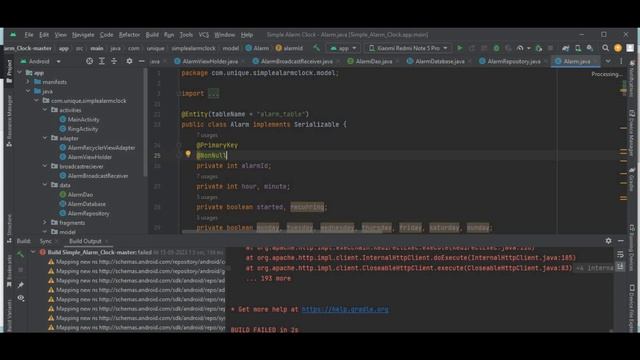Screen dimensions: 640x360
Task: Click the Project panel vertical scrollbar
Action: click(145, 122)
